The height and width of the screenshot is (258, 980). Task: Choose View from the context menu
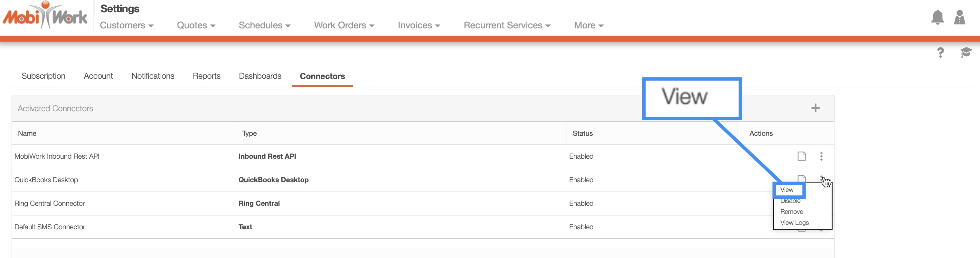pos(787,190)
